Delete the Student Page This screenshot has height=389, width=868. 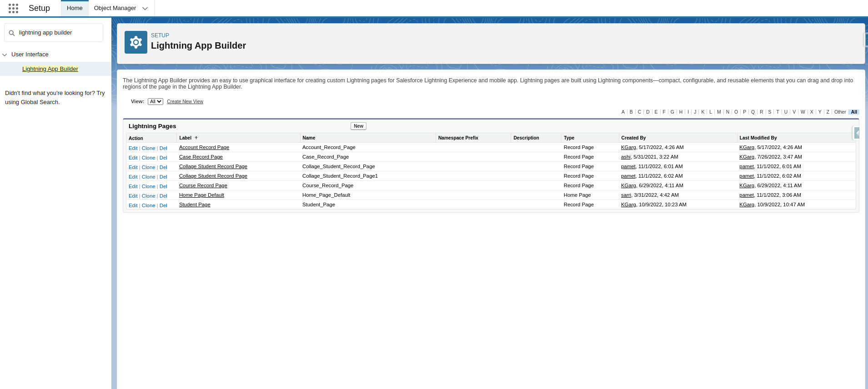(x=163, y=205)
